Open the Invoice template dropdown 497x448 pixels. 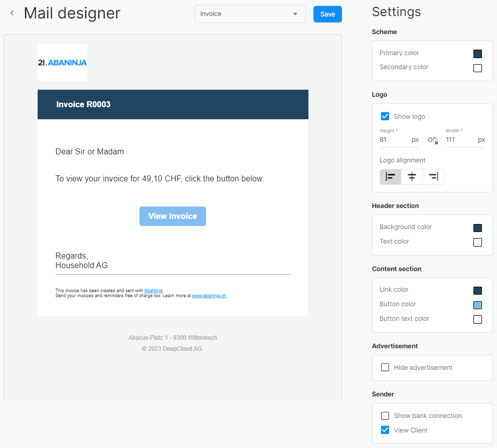[x=250, y=14]
